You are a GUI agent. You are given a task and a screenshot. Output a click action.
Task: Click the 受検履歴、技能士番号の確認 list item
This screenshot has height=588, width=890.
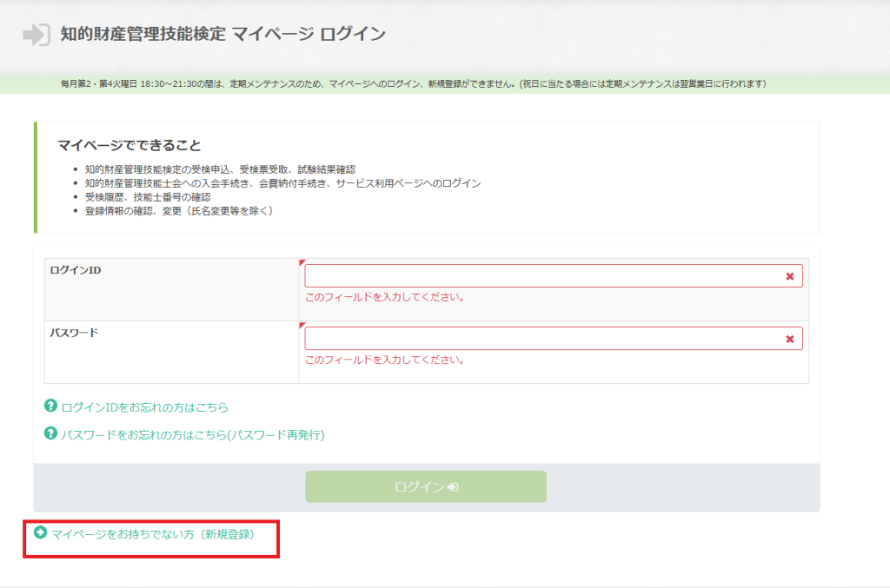click(148, 197)
